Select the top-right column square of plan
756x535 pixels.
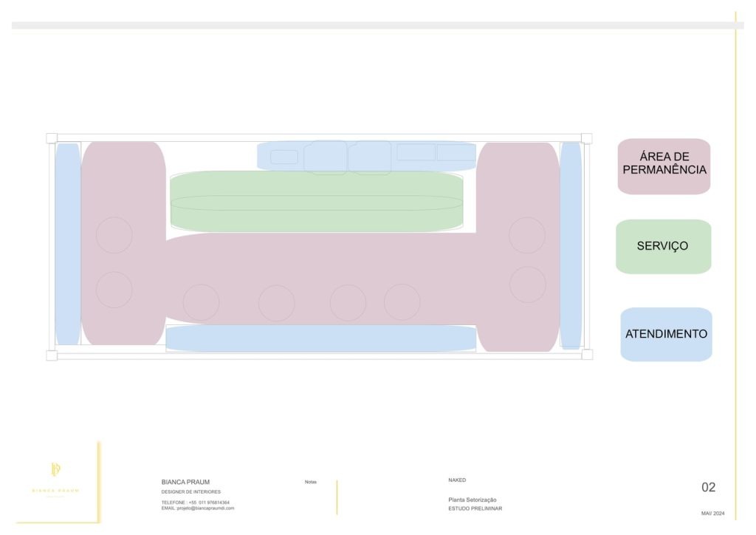586,138
